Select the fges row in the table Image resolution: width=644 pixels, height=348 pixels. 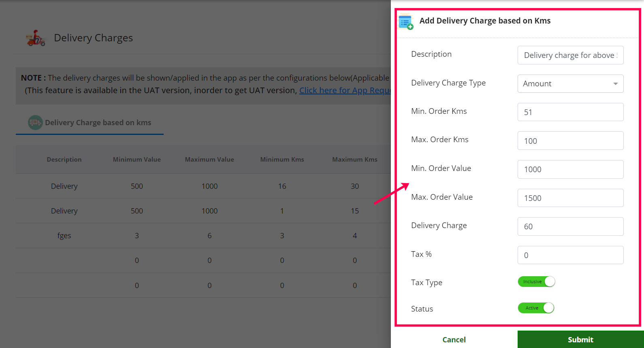[64, 235]
